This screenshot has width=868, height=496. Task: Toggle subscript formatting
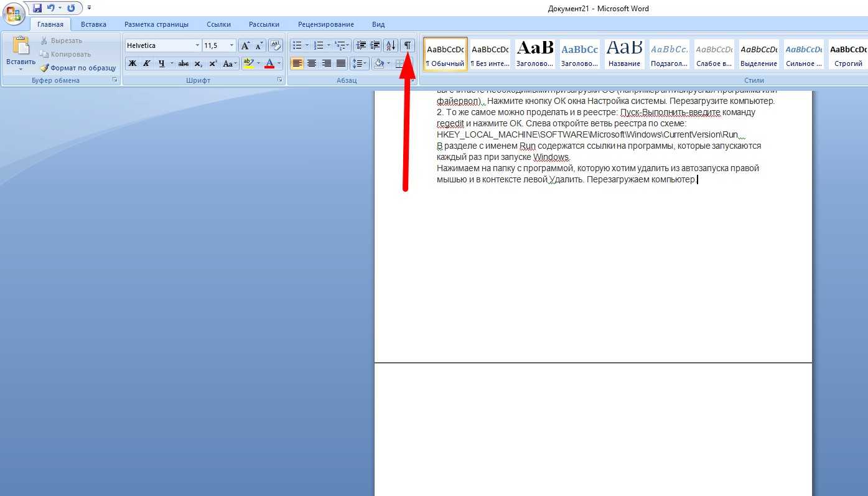[x=198, y=63]
